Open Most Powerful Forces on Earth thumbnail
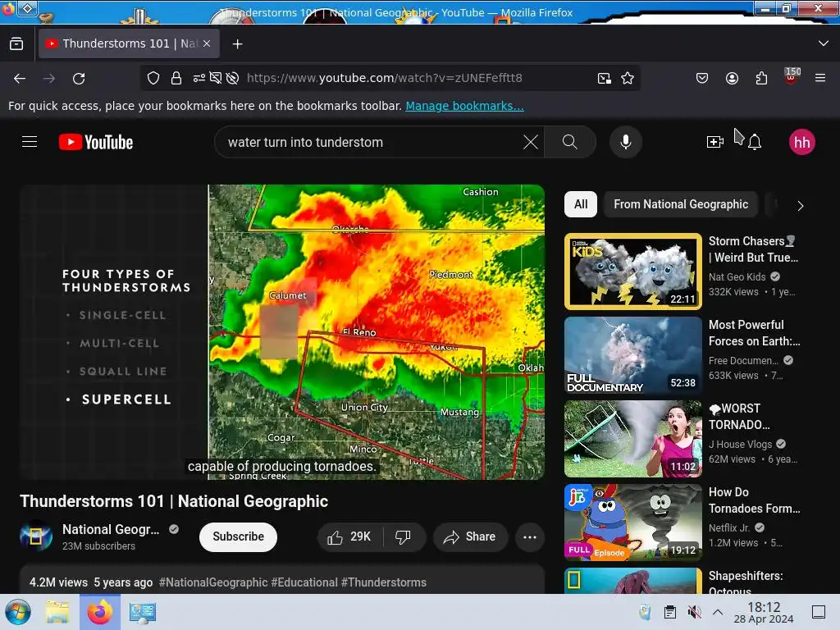 click(633, 355)
